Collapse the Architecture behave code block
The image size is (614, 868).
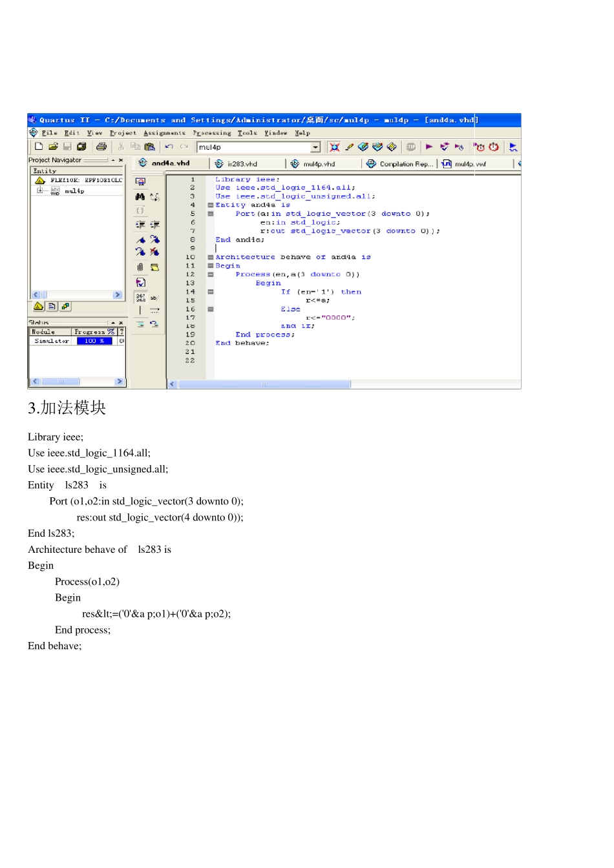click(210, 257)
